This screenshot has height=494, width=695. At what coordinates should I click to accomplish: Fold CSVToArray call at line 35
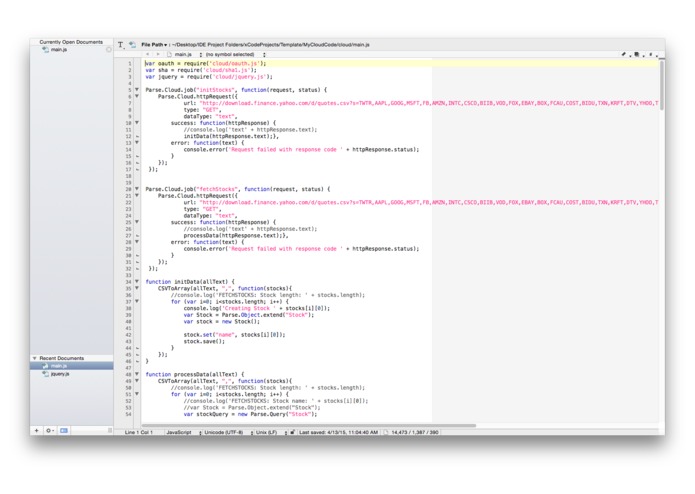pyautogui.click(x=137, y=288)
